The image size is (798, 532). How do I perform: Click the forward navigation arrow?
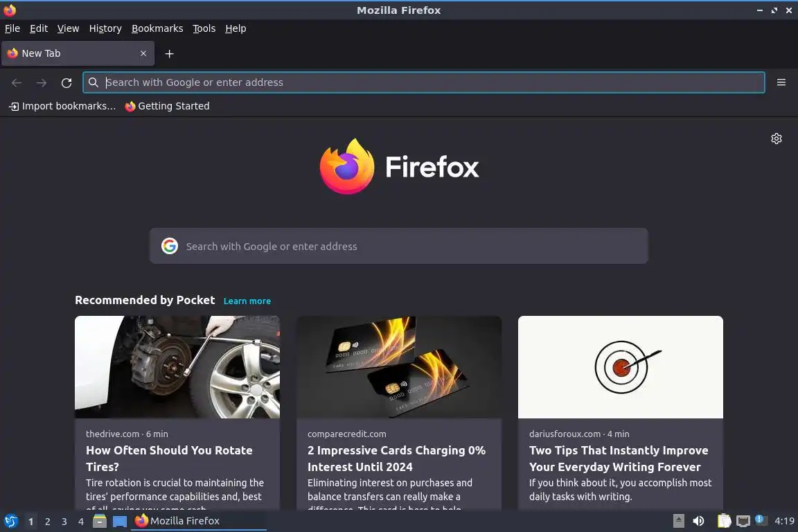(42, 82)
